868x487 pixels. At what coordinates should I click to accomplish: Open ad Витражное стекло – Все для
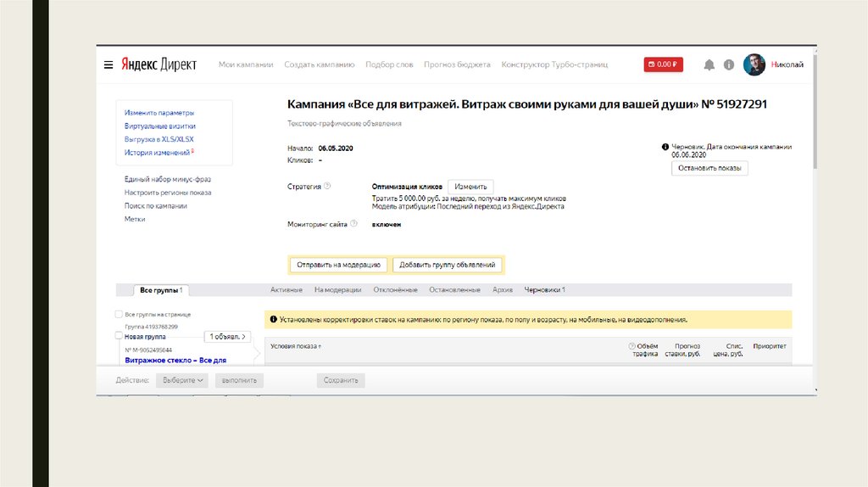click(x=175, y=360)
